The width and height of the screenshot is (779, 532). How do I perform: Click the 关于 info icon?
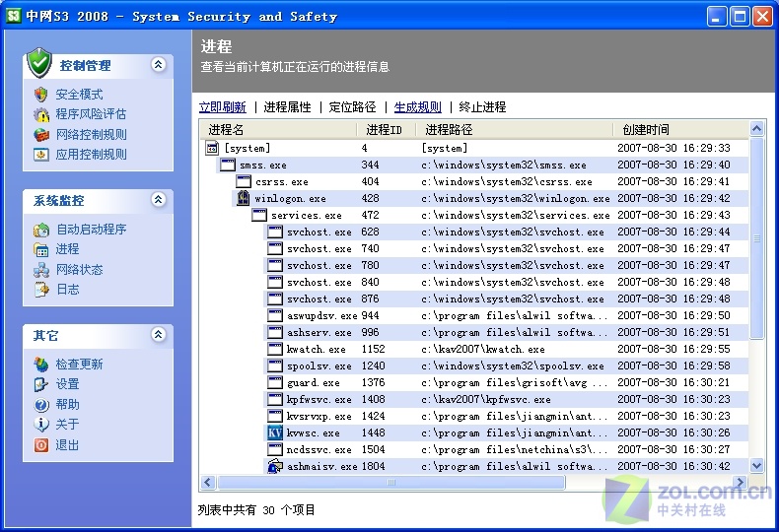pyautogui.click(x=41, y=425)
